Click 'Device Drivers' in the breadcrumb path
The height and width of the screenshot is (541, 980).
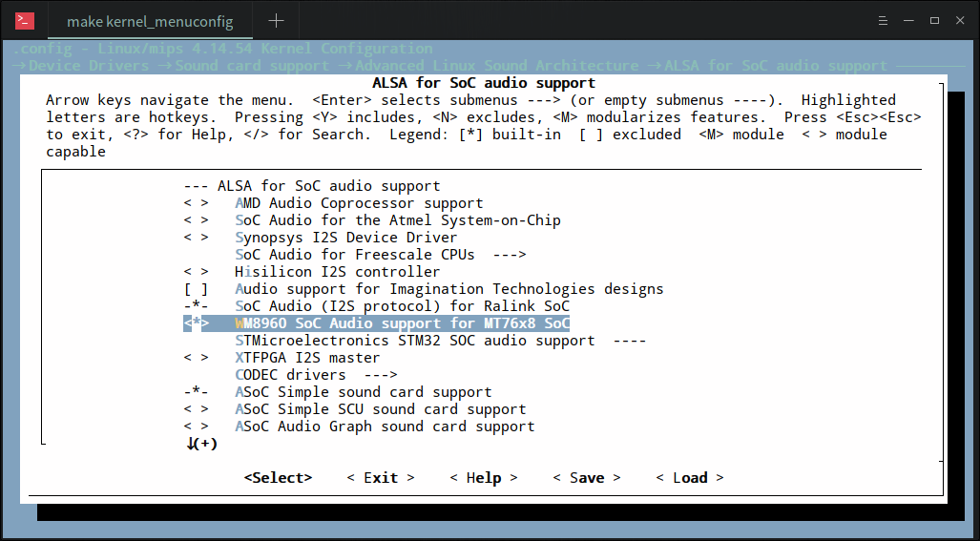[89, 66]
